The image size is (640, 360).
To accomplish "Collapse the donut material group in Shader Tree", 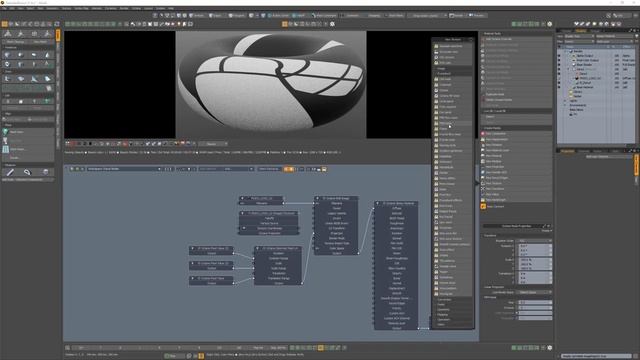I will click(569, 69).
